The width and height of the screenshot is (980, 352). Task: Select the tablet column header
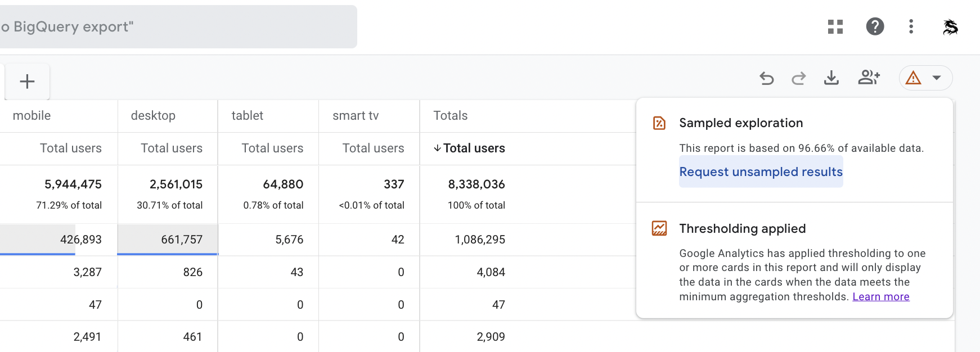[248, 116]
